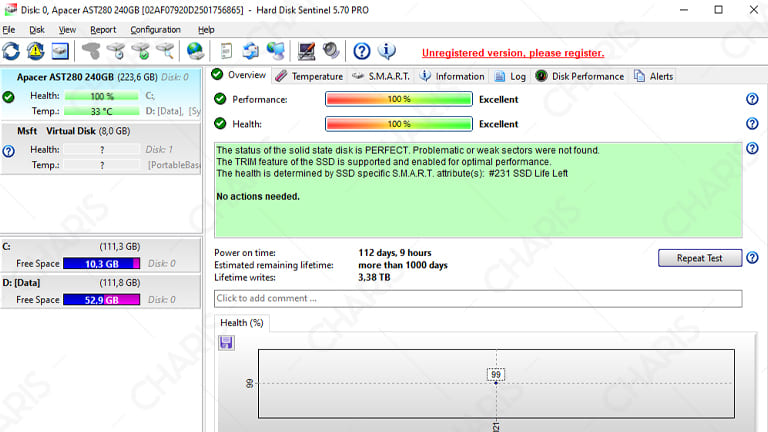Click the help icon beside Performance row
Image resolution: width=768 pixels, height=432 pixels.
pos(752,99)
